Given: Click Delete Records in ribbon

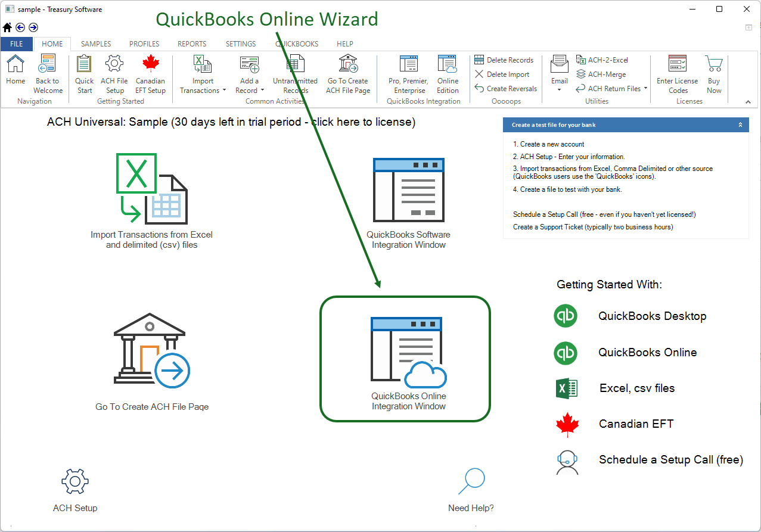Looking at the screenshot, I should click(x=504, y=60).
